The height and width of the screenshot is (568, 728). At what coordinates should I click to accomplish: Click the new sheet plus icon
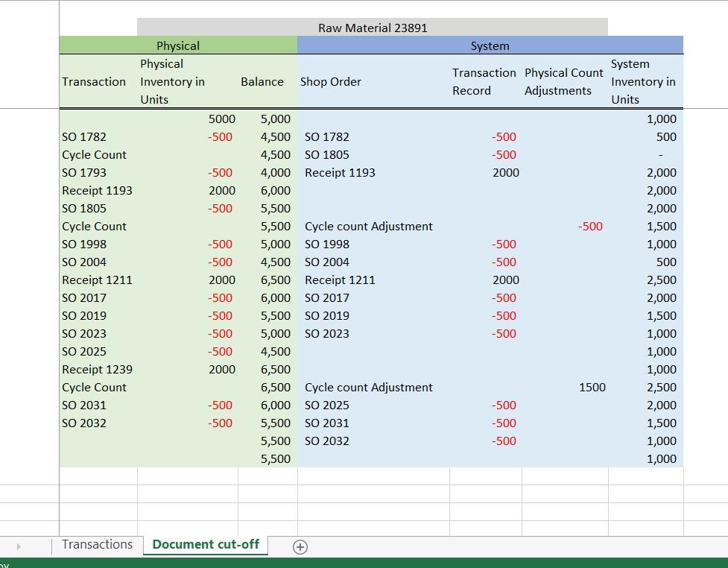(x=300, y=546)
